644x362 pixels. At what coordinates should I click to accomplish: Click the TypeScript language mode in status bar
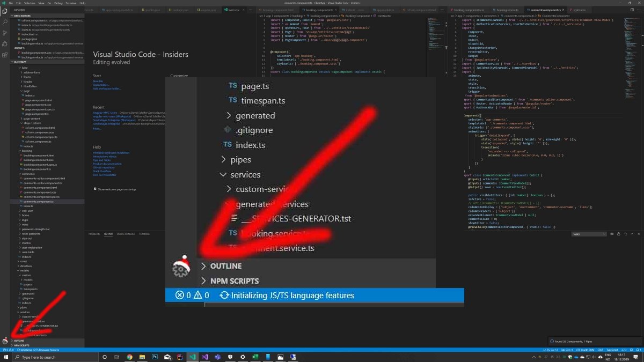612,350
